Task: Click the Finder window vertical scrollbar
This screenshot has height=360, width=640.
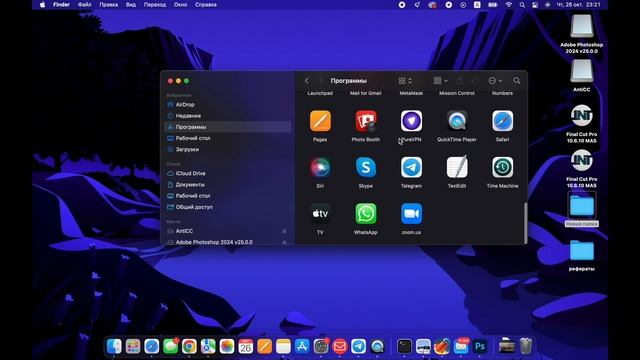Action: click(525, 222)
